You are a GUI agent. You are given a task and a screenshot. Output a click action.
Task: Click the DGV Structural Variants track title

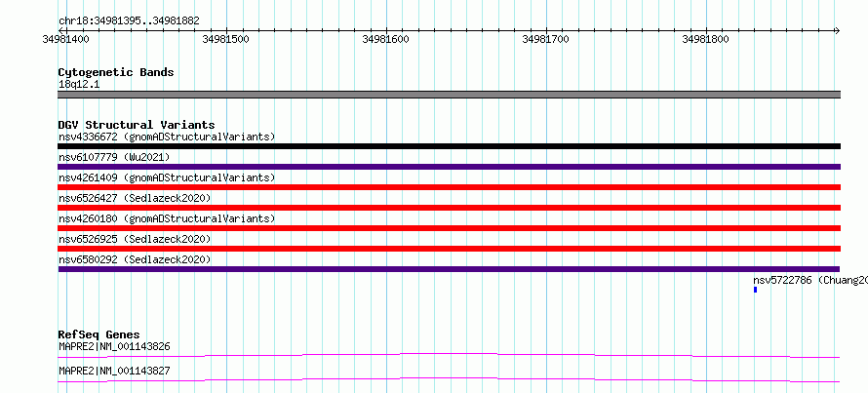tap(137, 125)
